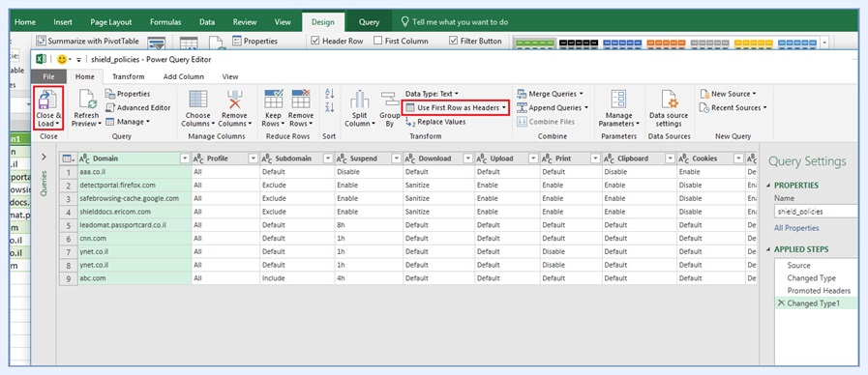The height and width of the screenshot is (375, 868).
Task: Click the Close & Load icon
Action: [47, 101]
